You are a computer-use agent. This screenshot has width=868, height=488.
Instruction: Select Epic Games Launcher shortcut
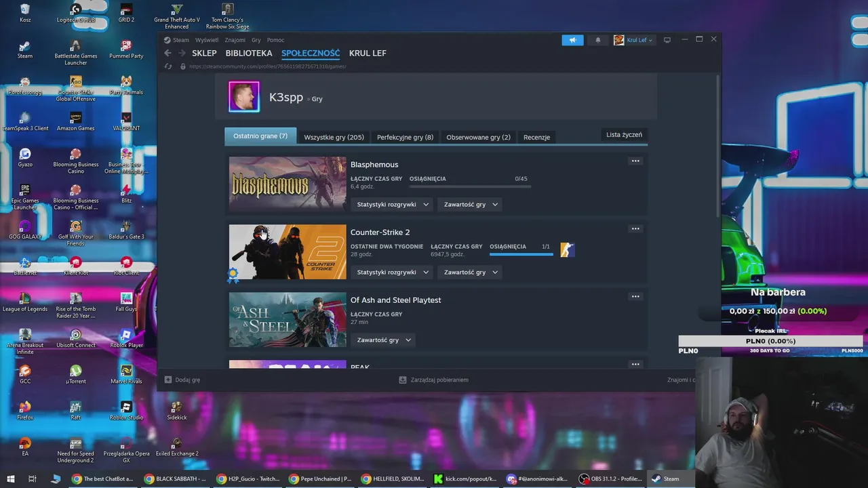(25, 197)
